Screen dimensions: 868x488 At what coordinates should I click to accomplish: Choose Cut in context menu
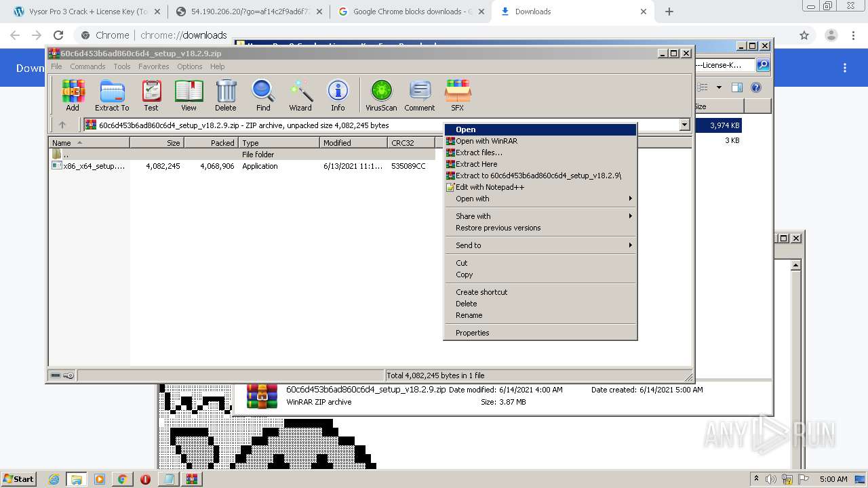click(x=540, y=263)
